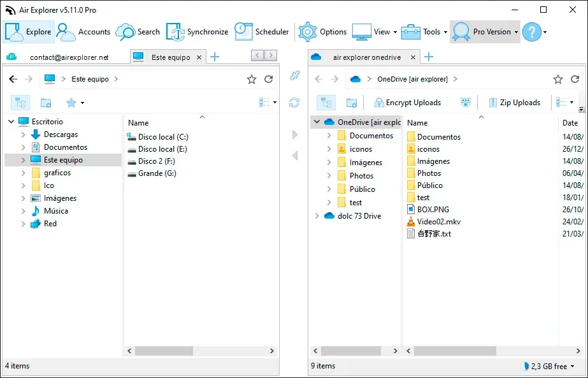Image resolution: width=588 pixels, height=378 pixels.
Task: Add OneDrive location to favorites star
Action: coord(558,79)
